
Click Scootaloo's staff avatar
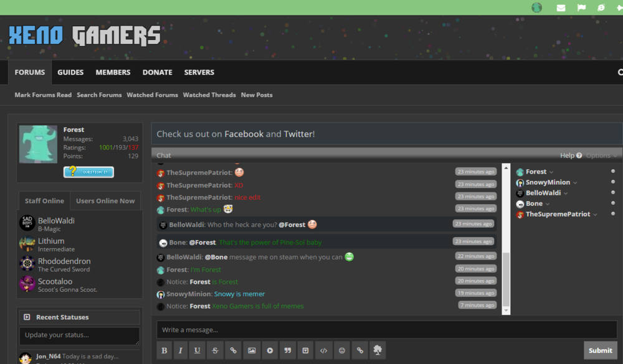coord(27,284)
